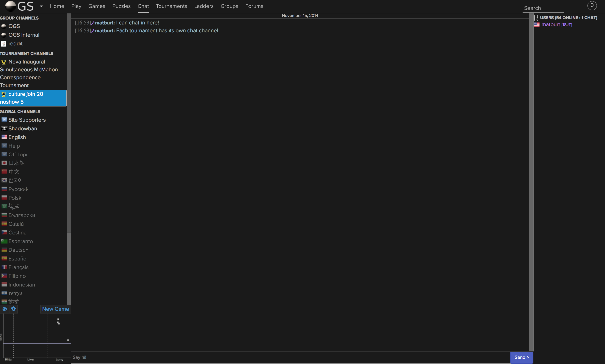Select the Site Supporters channel
This screenshot has height=364, width=605.
click(x=27, y=120)
